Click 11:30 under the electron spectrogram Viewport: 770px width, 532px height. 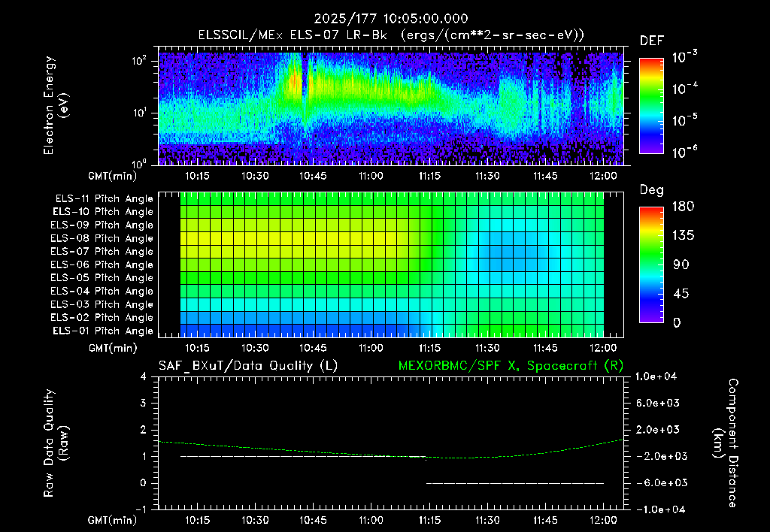487,176
